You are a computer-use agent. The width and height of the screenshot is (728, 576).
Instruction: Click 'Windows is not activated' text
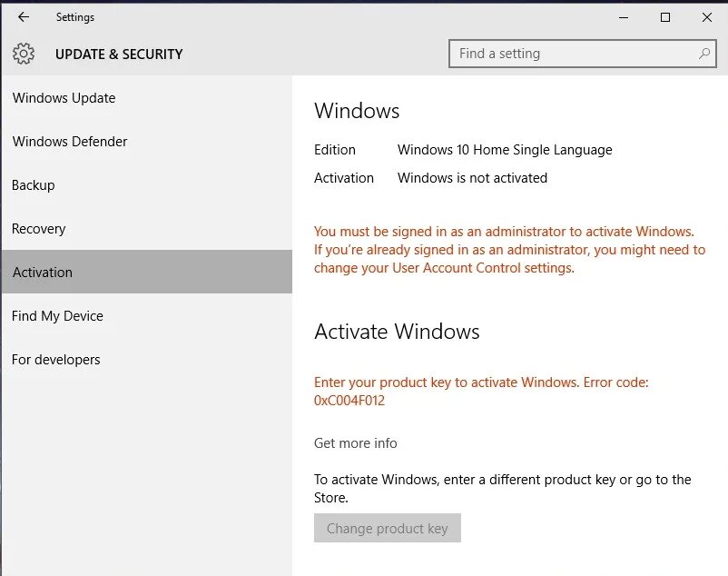472,178
